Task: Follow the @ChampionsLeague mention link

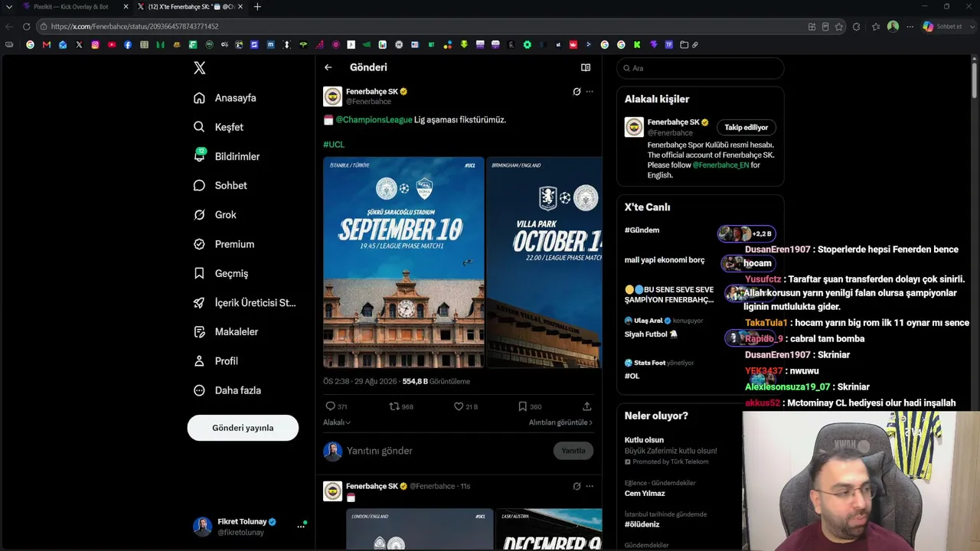Action: tap(374, 119)
